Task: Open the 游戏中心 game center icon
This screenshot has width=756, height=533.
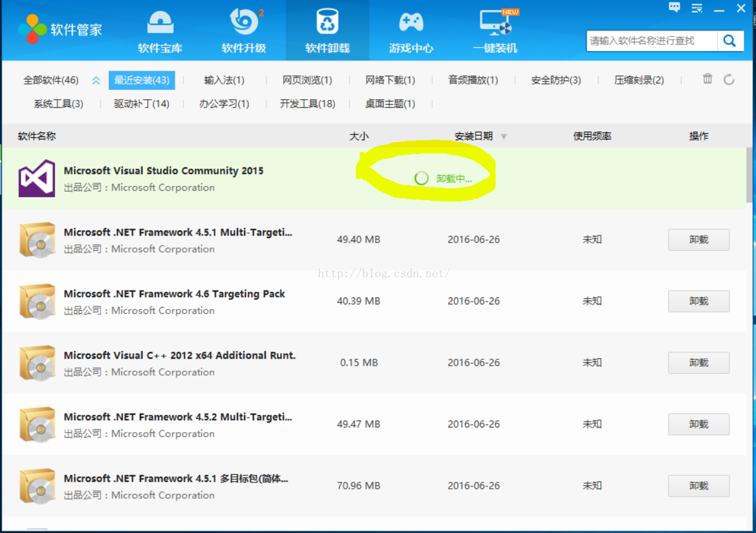Action: 411,22
